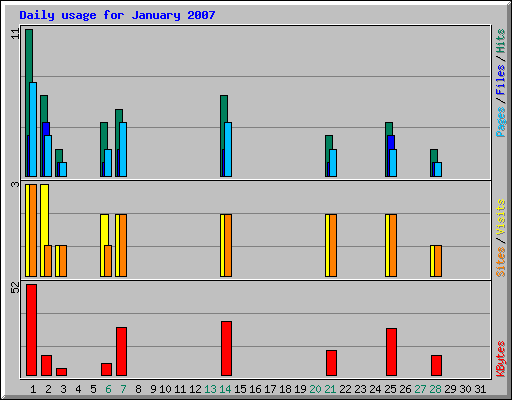Viewport: 512px width, 400px height.
Task: Click the y-axis value '3'
Action: click(16, 184)
